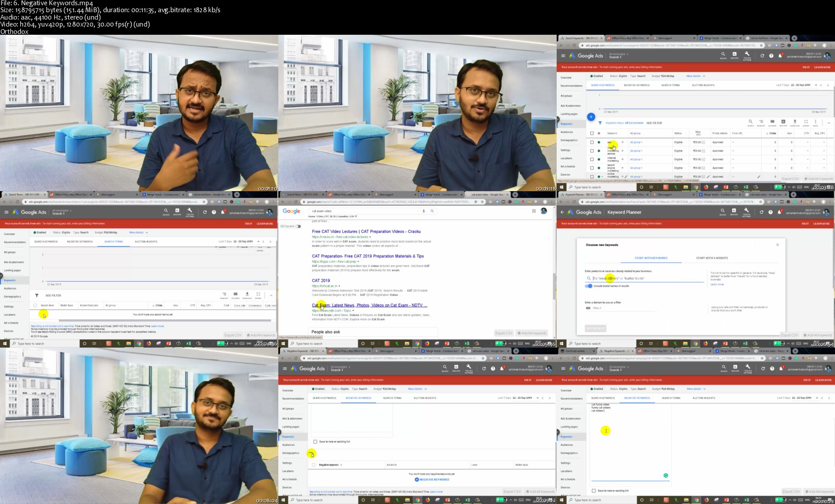Click FIX IT in 03:28 red banner
835x504 pixels.
point(806,67)
